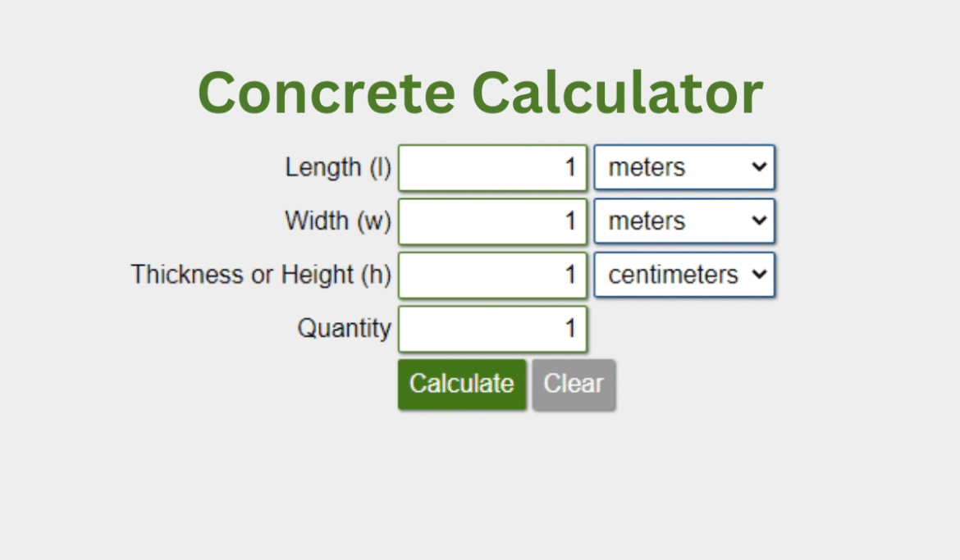Open the Width unit dropdown
The height and width of the screenshot is (560, 960).
684,221
